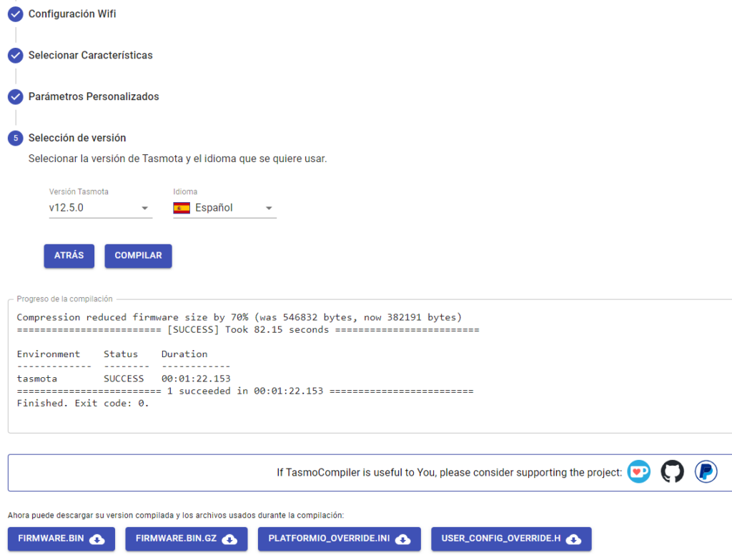Screen dimensions: 732x560
Task: Go to the Configuración Wifi step
Action: (72, 14)
